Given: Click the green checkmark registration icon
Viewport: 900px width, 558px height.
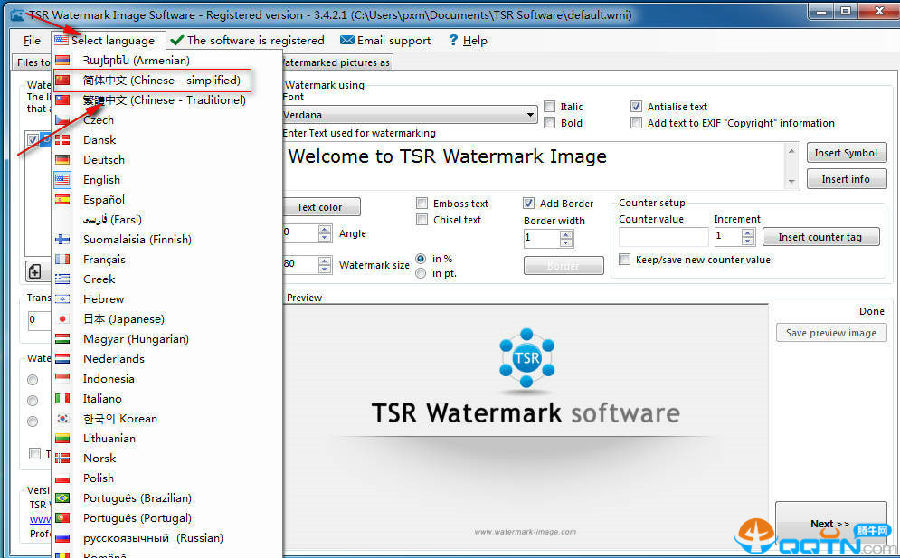Looking at the screenshot, I should coord(177,40).
